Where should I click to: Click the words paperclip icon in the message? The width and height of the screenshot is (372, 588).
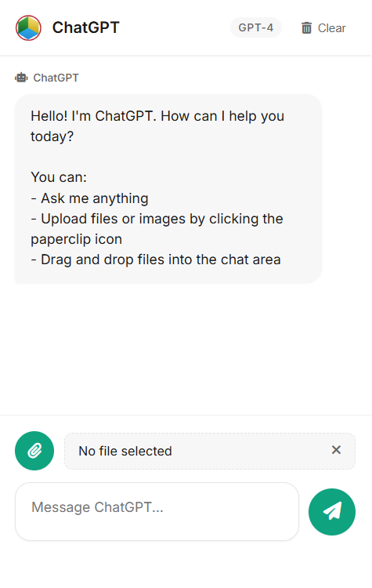[77, 239]
